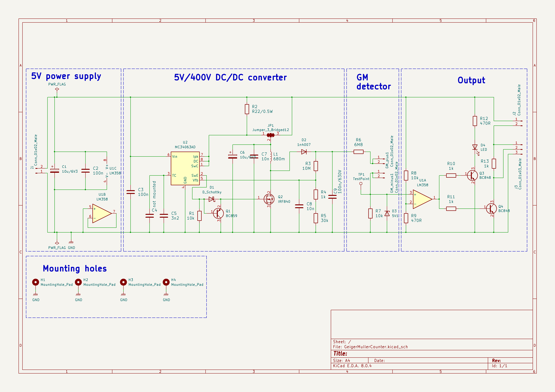The width and height of the screenshot is (555, 392).
Task: Click the R12 470R resistor
Action: [x=475, y=121]
